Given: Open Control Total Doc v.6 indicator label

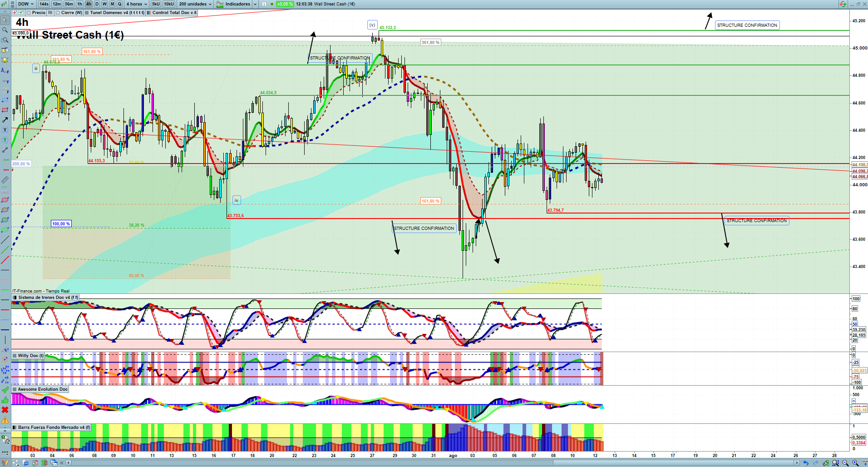Looking at the screenshot, I should (174, 13).
